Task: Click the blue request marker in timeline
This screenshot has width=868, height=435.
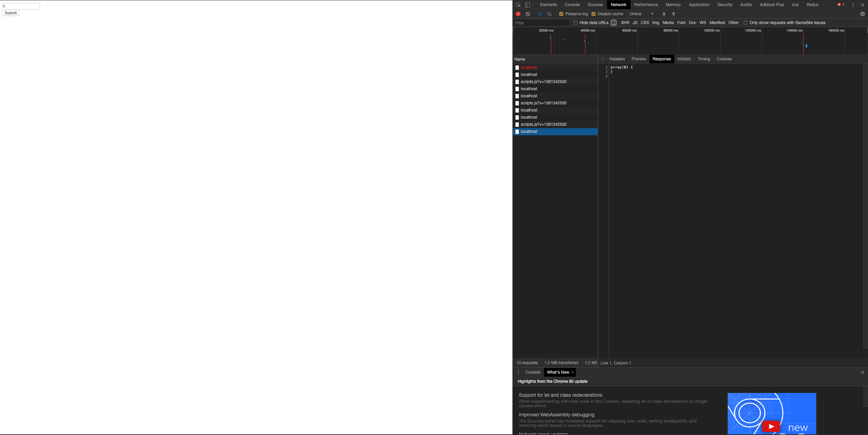Action: (x=806, y=46)
